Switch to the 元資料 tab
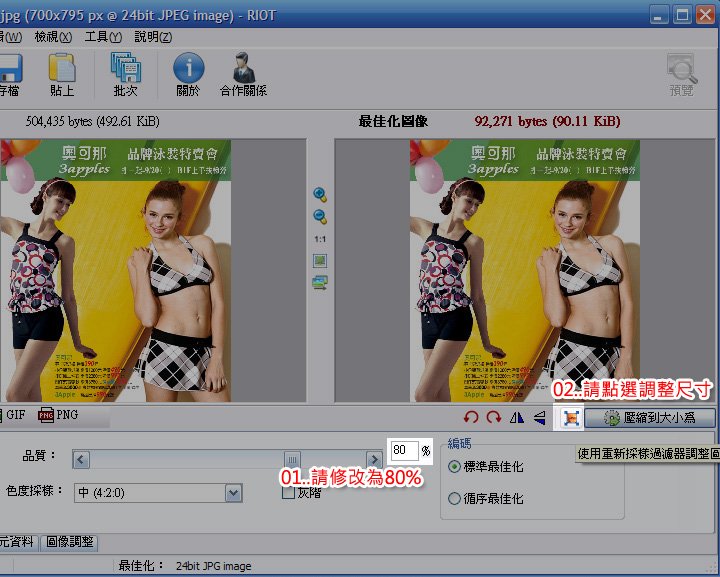Screen dimensions: 720x577 point(17,542)
